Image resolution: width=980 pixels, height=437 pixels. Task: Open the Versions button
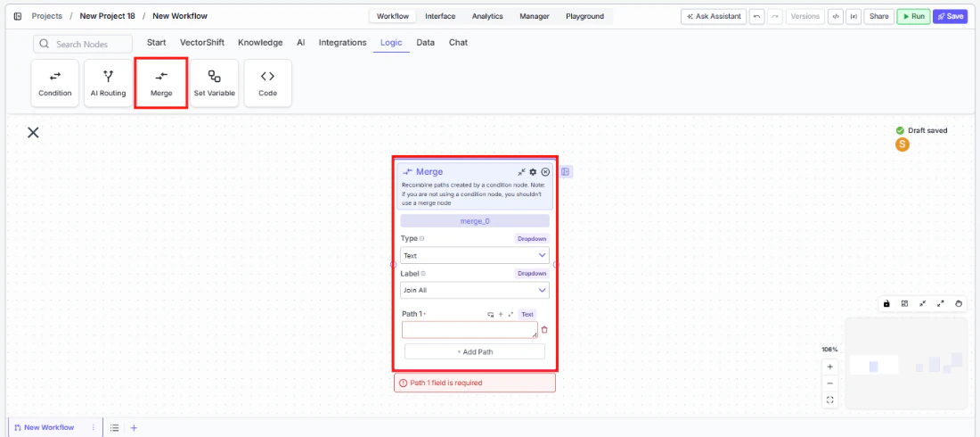(805, 16)
